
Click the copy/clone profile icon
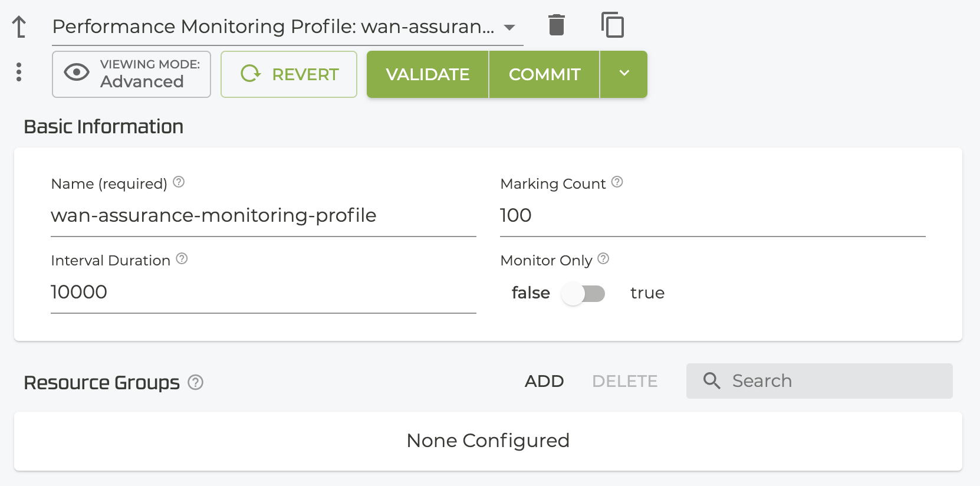coord(613,25)
